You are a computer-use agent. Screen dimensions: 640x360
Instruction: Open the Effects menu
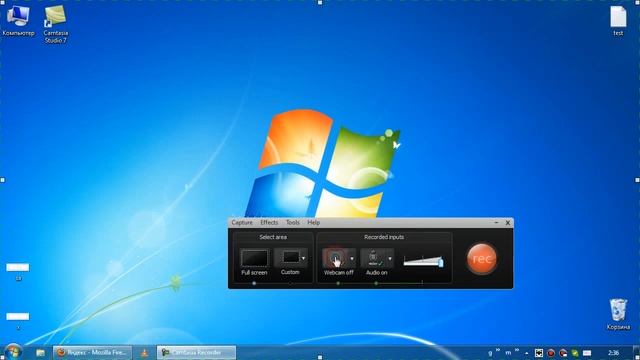point(269,222)
